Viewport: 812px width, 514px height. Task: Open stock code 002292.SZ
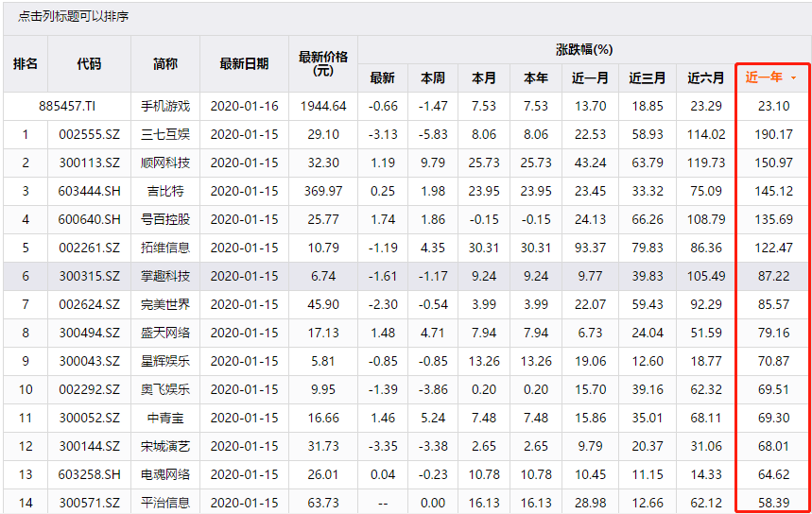(89, 390)
